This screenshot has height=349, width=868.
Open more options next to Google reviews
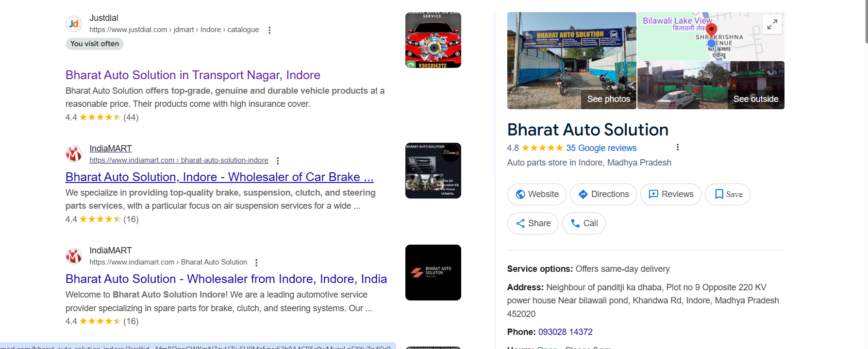point(677,148)
